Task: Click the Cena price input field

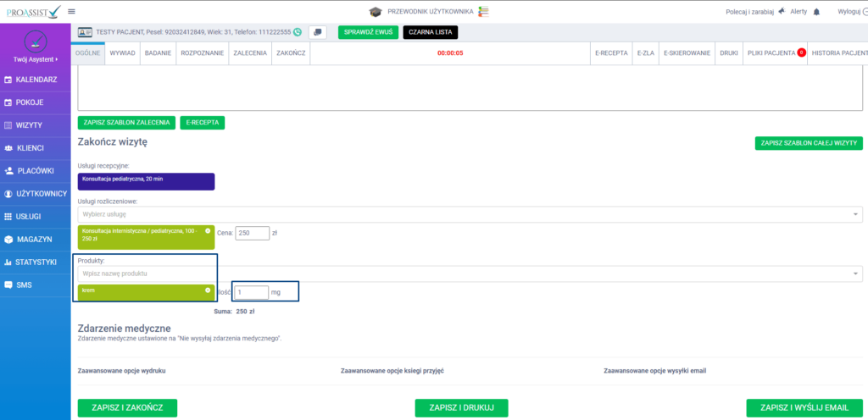Action: tap(253, 233)
